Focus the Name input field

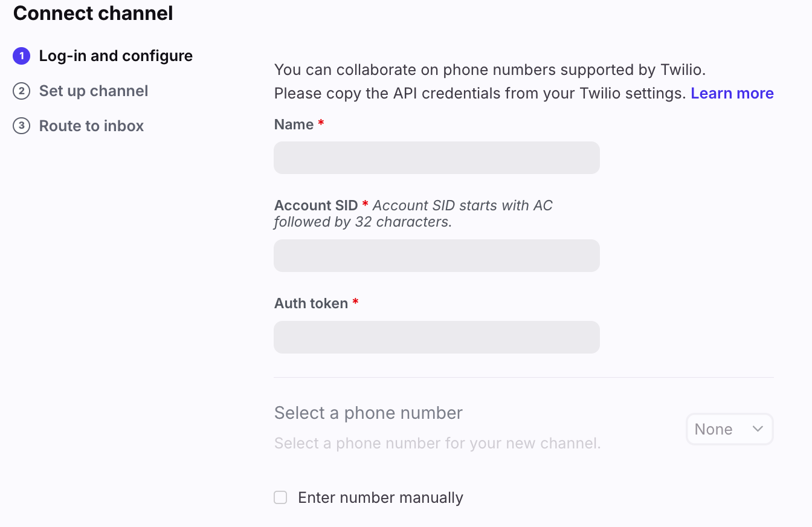pyautogui.click(x=436, y=158)
